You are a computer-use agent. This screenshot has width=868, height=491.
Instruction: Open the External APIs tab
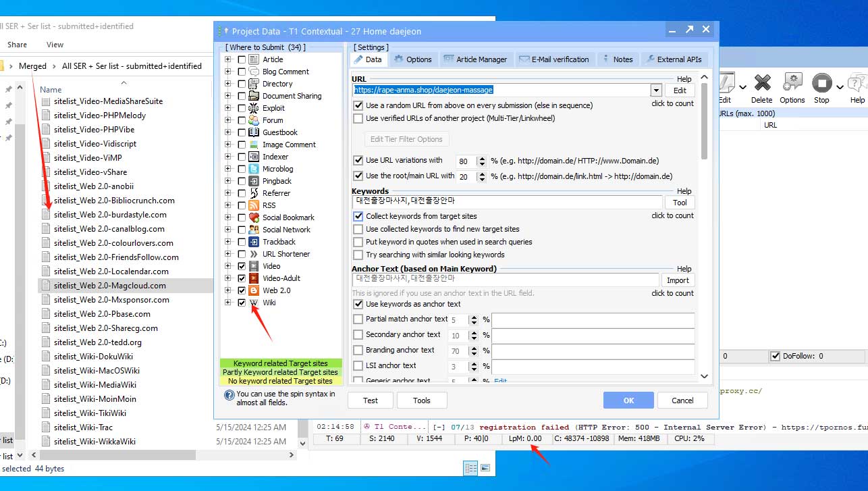point(675,59)
